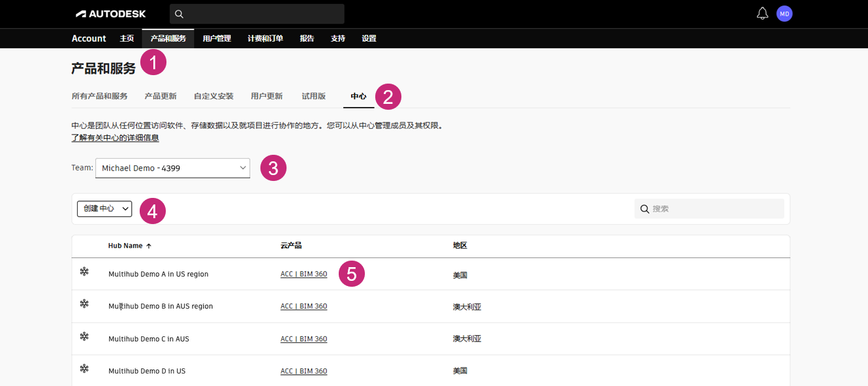Open 计费和订单 in top navigation
This screenshot has height=386, width=868.
point(265,39)
